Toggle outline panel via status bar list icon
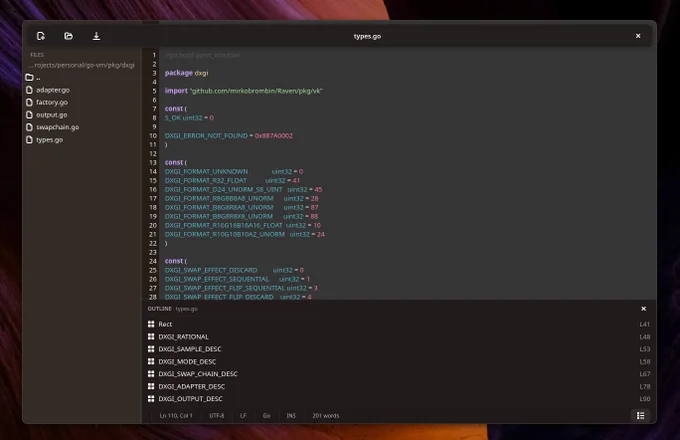Image resolution: width=680 pixels, height=440 pixels. click(641, 415)
